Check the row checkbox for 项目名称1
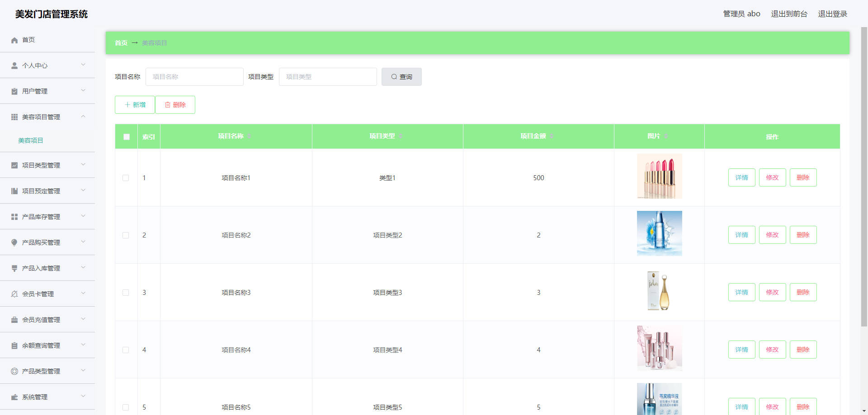 (126, 178)
